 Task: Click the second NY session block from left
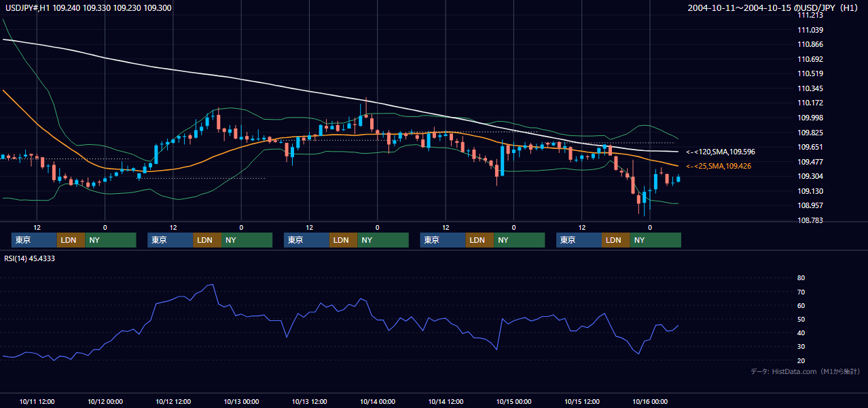coord(247,240)
